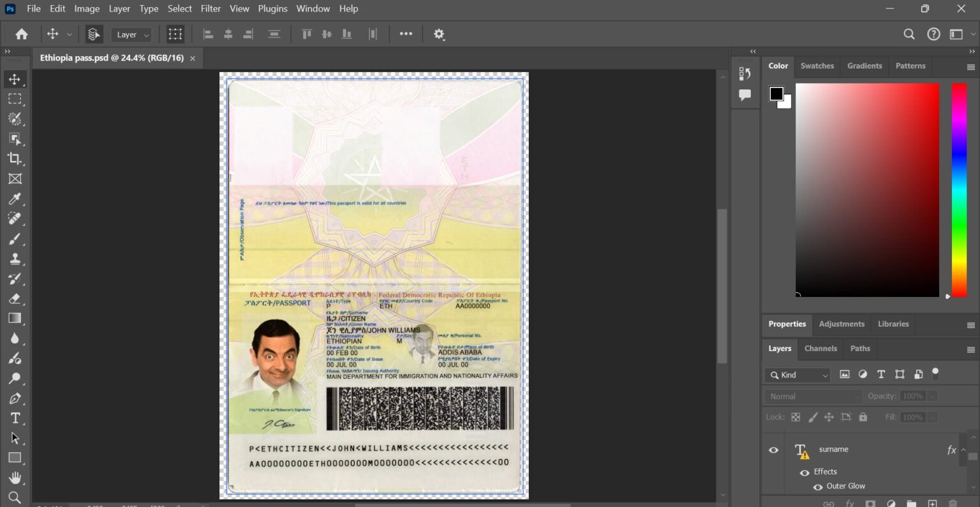Select the Quick Selection tool
The width and height of the screenshot is (980, 507).
coord(15,119)
